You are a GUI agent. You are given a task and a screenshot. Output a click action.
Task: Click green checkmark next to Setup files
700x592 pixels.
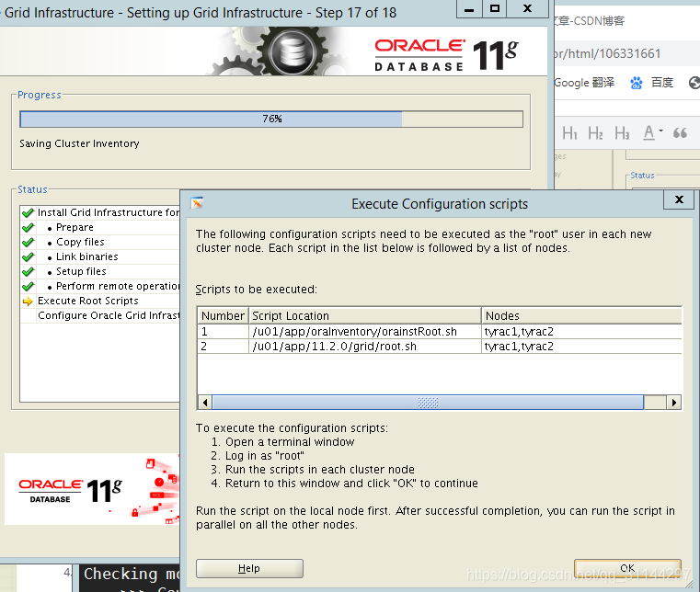29,272
